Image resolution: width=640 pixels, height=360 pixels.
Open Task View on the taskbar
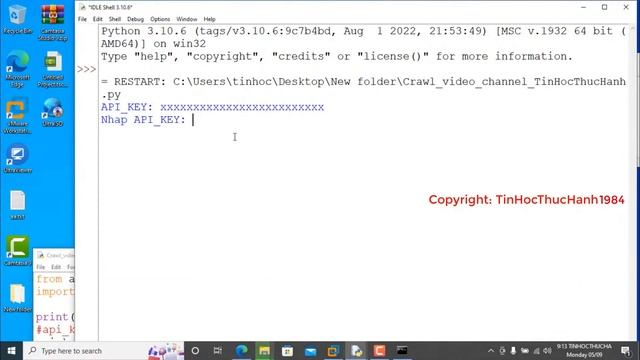(x=218, y=351)
